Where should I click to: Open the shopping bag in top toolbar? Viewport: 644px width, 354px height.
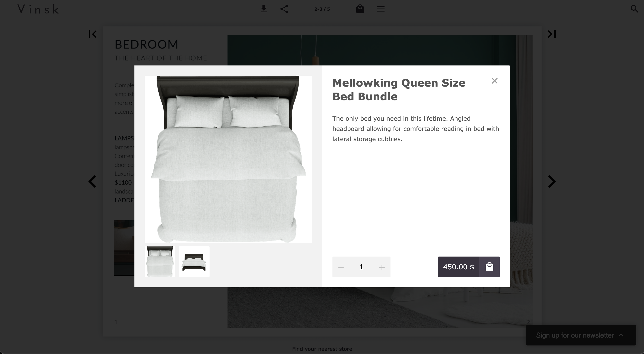click(x=360, y=9)
